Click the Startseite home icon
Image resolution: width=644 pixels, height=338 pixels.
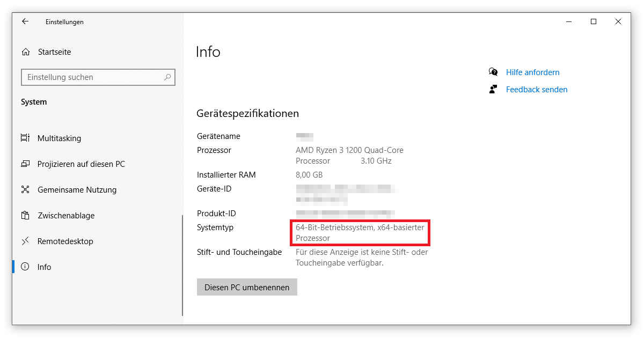point(25,52)
